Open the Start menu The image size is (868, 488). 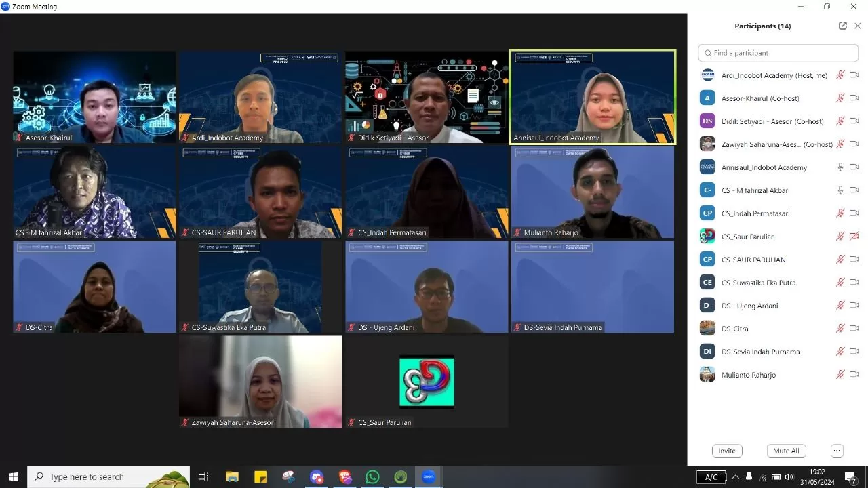13,476
